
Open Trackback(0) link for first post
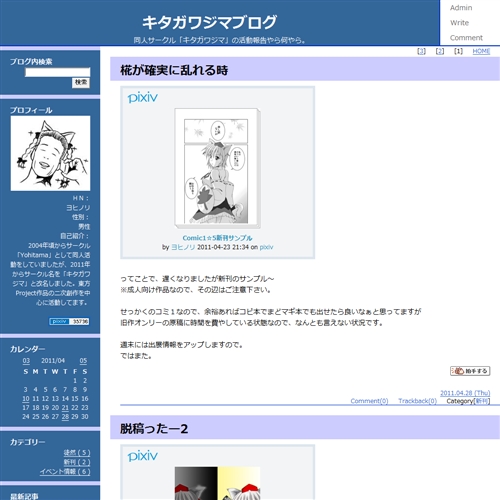417,401
